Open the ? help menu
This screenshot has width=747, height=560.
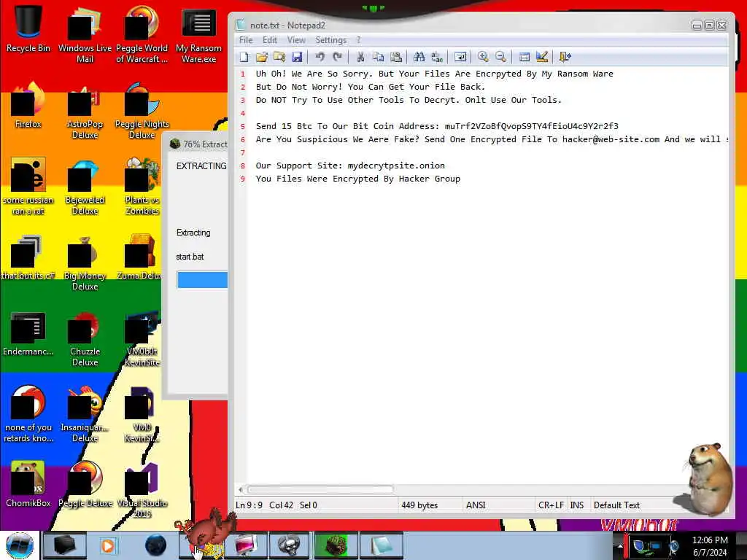(x=359, y=40)
